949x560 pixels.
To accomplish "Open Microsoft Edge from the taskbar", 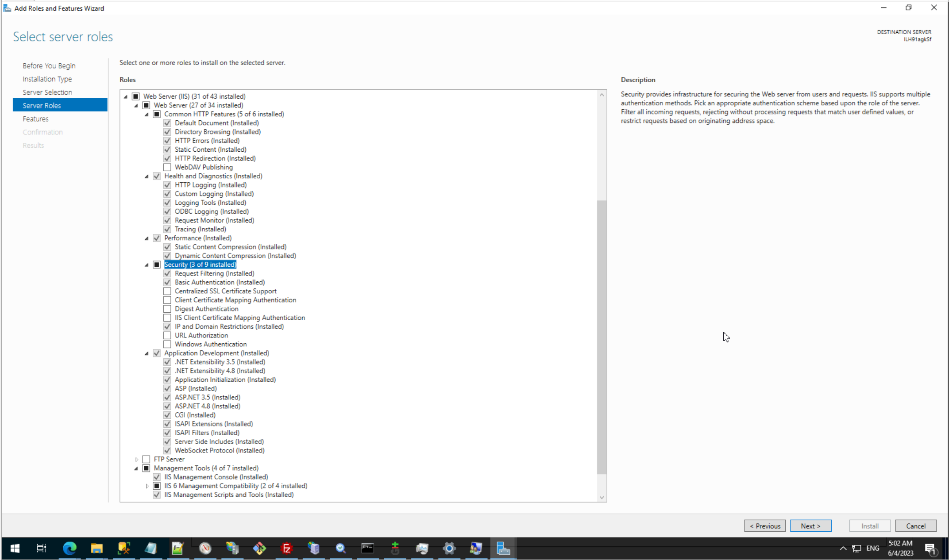I will tap(69, 548).
